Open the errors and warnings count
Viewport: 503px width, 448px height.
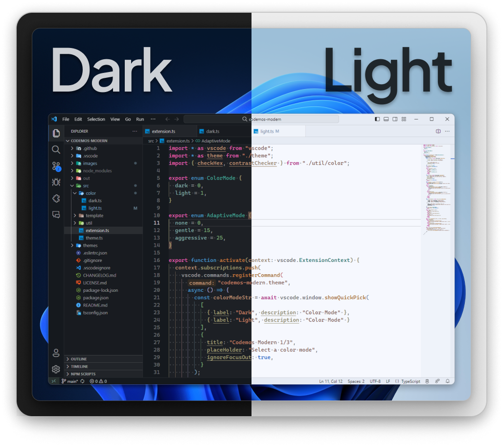coord(98,381)
